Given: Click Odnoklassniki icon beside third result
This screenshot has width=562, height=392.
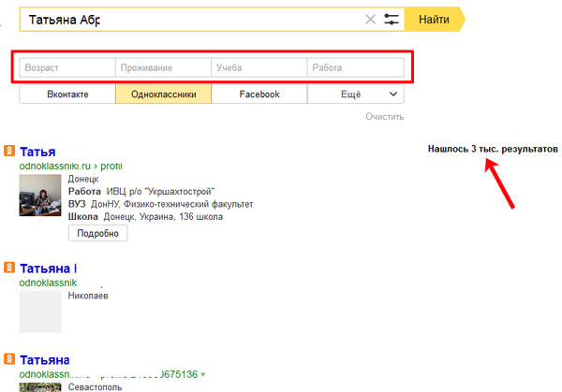Looking at the screenshot, I should coord(9,359).
